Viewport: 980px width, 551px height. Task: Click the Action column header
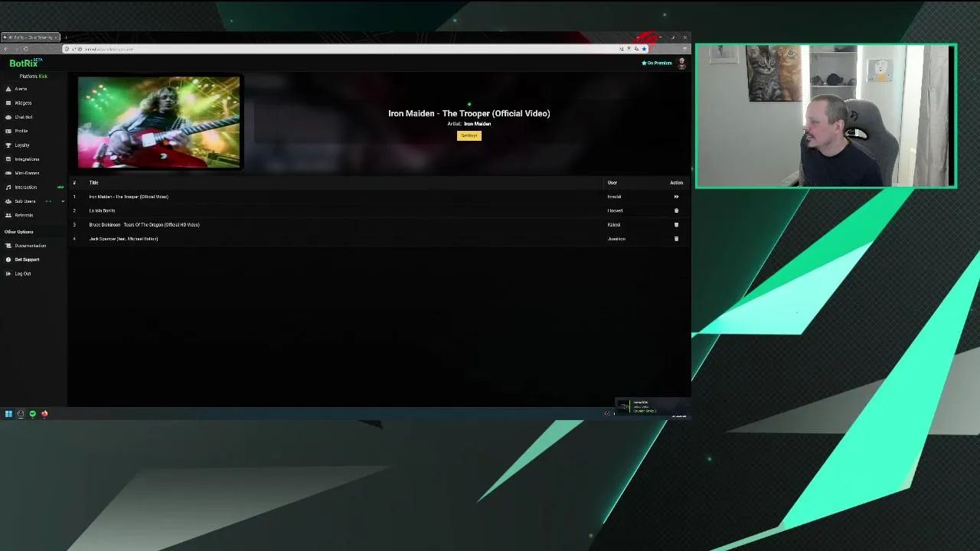click(x=676, y=183)
